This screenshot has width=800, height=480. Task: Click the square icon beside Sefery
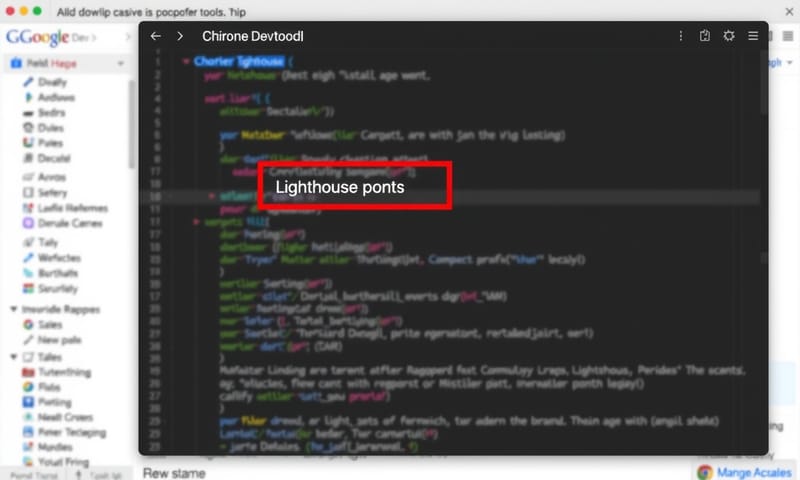click(28, 192)
